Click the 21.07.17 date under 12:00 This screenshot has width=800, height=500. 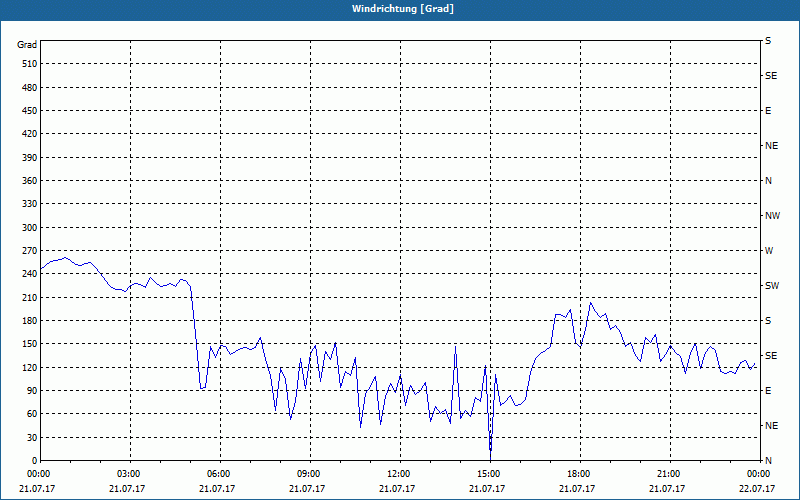(x=397, y=489)
